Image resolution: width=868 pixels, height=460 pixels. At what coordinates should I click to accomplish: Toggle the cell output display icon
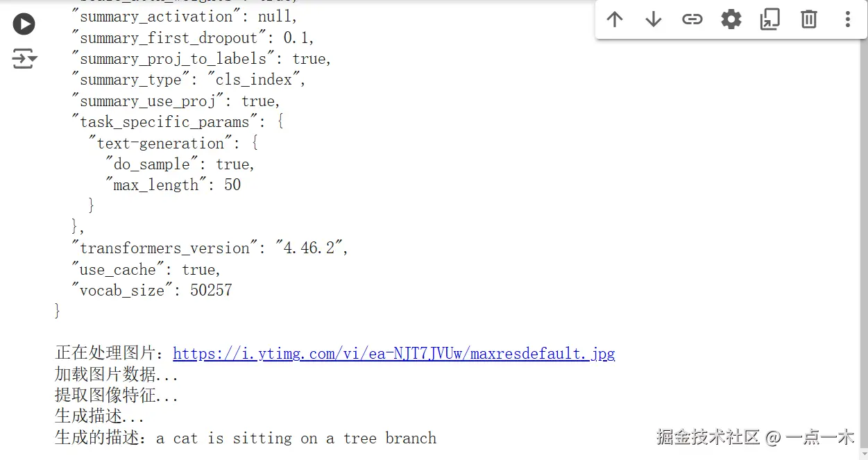24,59
